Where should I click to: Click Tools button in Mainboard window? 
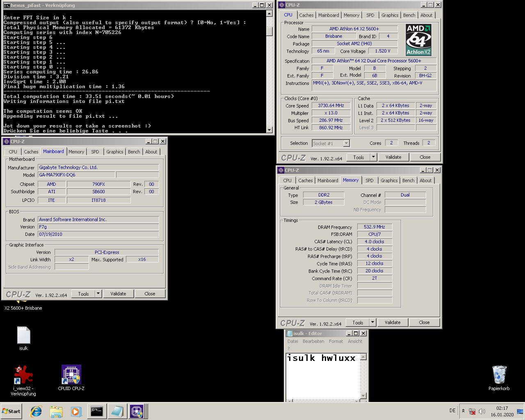point(83,294)
